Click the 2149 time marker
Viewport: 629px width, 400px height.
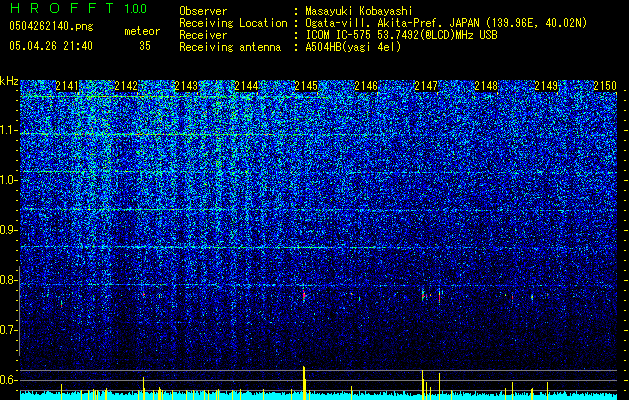546,86
